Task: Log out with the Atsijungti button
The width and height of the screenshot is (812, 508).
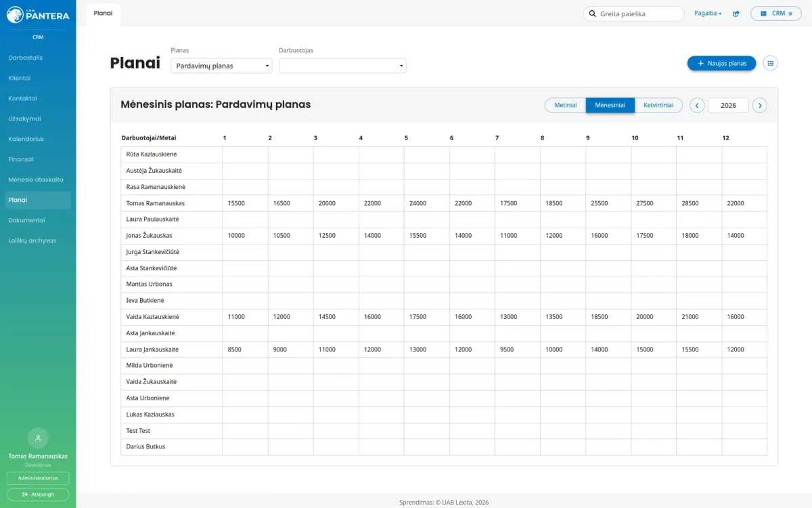Action: pyautogui.click(x=38, y=494)
